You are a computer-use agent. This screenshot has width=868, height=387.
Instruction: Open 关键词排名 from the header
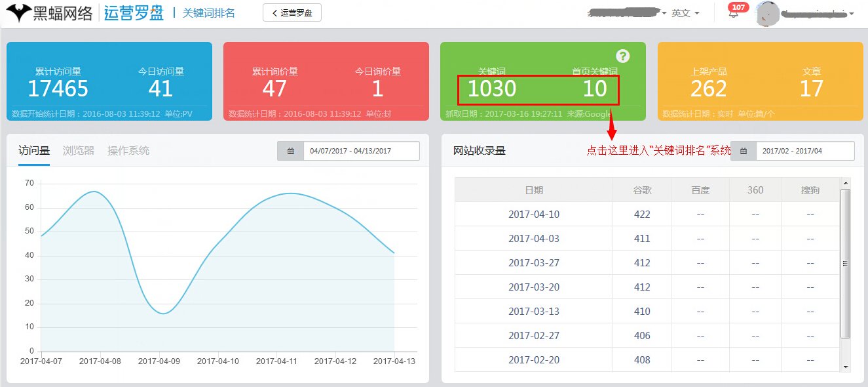[x=208, y=12]
